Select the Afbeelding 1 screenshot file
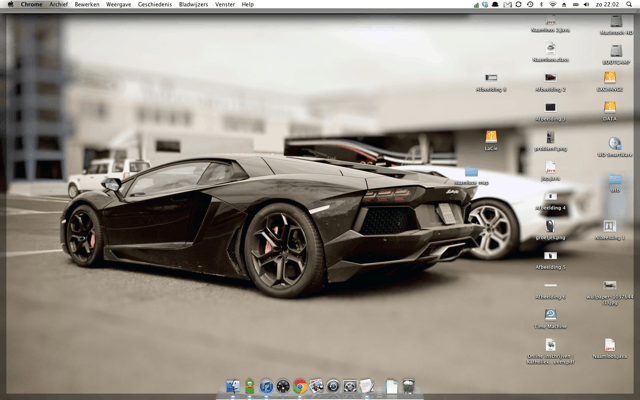This screenshot has height=400, width=640. (609, 226)
